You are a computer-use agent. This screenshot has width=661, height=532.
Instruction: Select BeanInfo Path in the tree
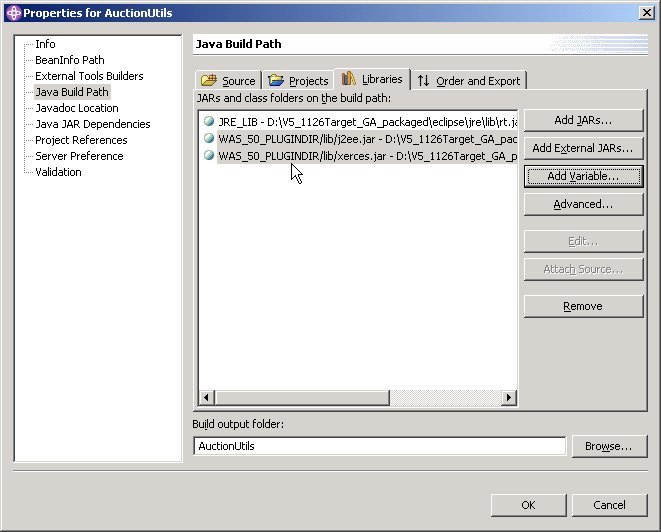pos(70,60)
